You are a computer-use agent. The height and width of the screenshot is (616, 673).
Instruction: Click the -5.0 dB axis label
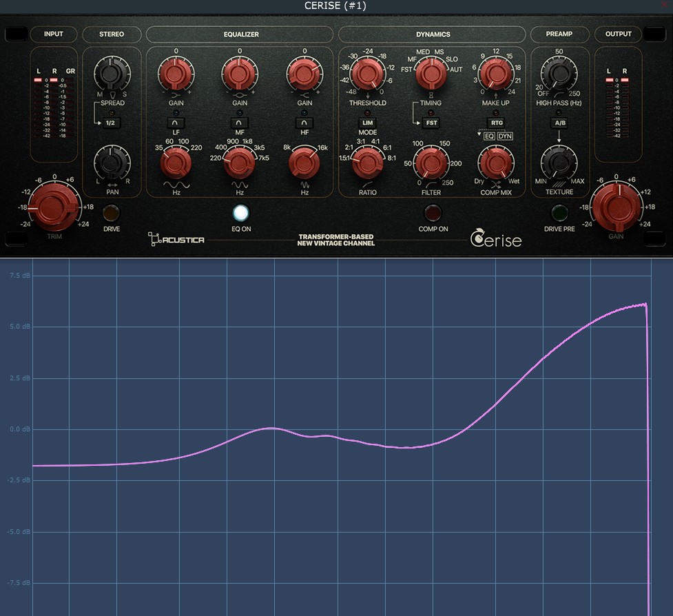pos(19,532)
